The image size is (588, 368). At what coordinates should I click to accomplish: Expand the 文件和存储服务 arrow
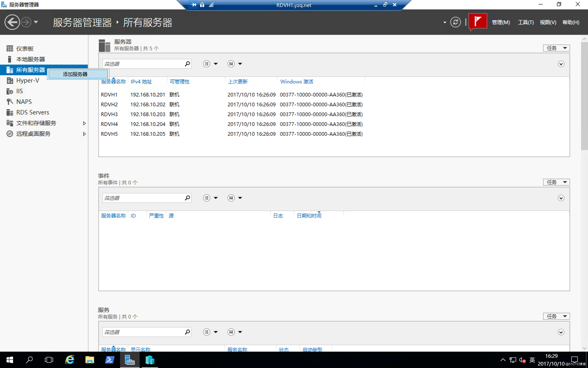click(84, 123)
